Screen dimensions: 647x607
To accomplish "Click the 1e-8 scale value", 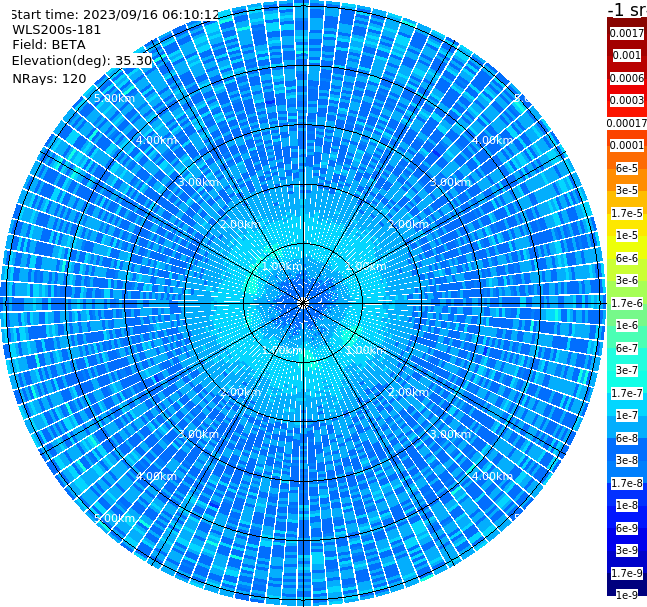I will click(x=627, y=505).
